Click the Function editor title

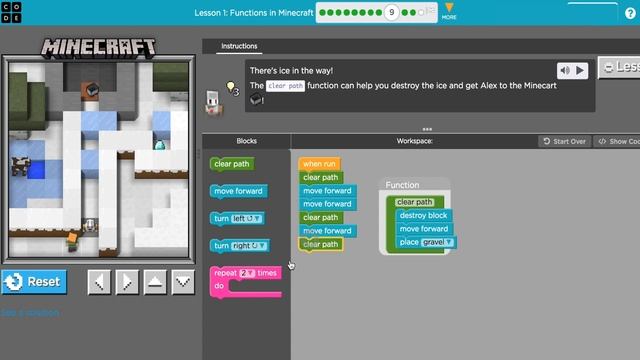pyautogui.click(x=402, y=185)
